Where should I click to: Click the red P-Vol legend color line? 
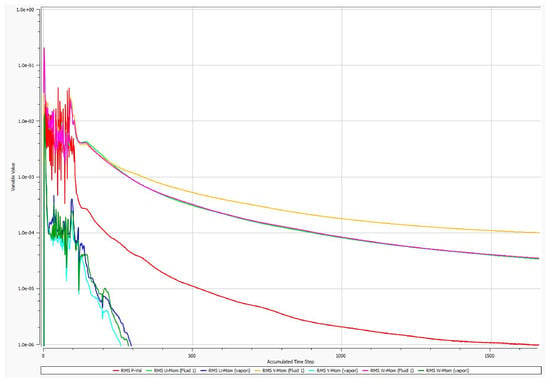coord(116,370)
